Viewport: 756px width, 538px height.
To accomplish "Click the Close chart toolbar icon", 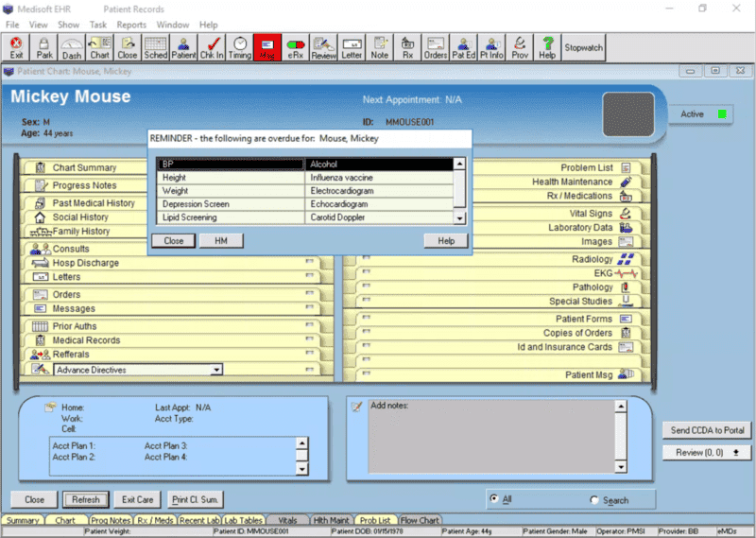I will point(128,48).
